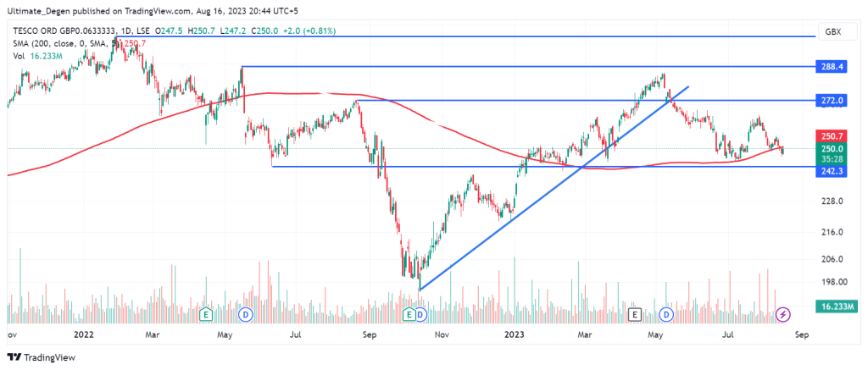Screen dimensions: 868x370
Task: Click the dividend D marker near October 2022
Action: pyautogui.click(x=420, y=315)
